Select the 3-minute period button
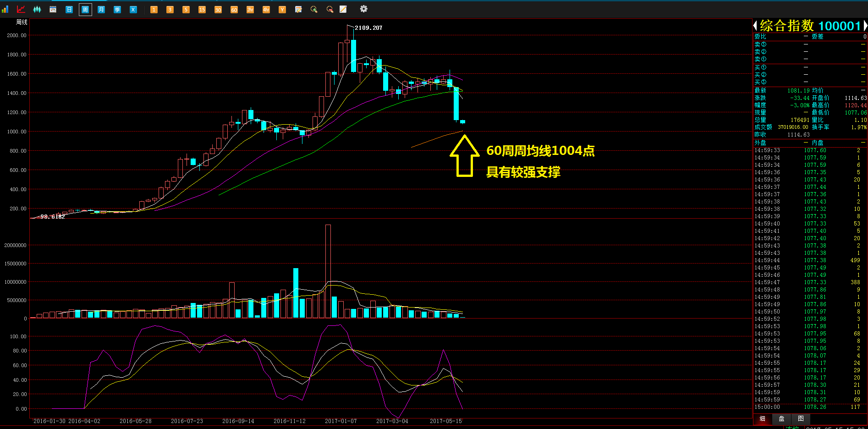This screenshot has height=429, width=868. [170, 9]
